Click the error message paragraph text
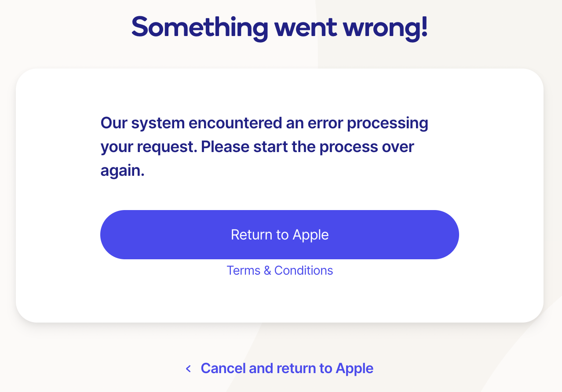The height and width of the screenshot is (392, 562). [264, 147]
